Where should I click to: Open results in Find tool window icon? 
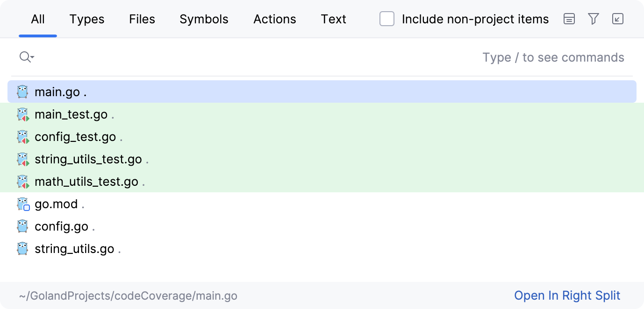pyautogui.click(x=618, y=19)
